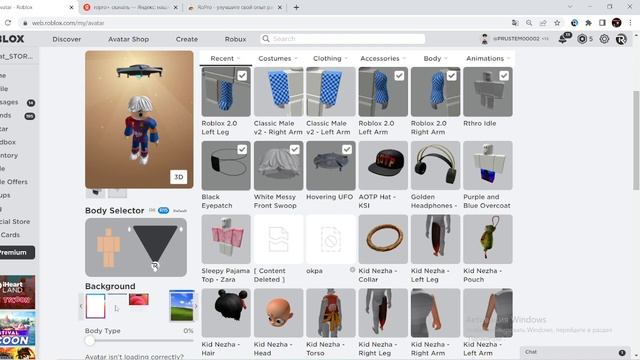
Task: Open the Chat panel bar
Action: [574, 352]
